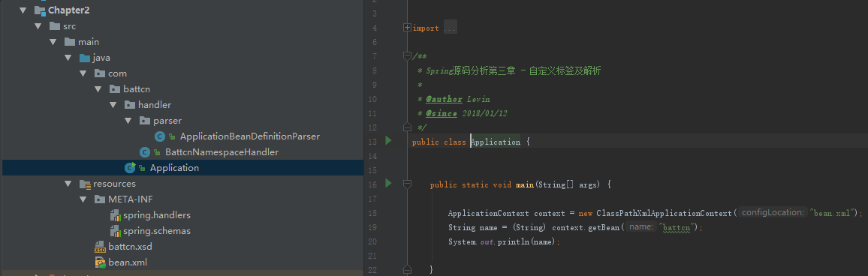868x276 pixels.
Task: Click the Chapter2 module folder icon
Action: (x=39, y=10)
